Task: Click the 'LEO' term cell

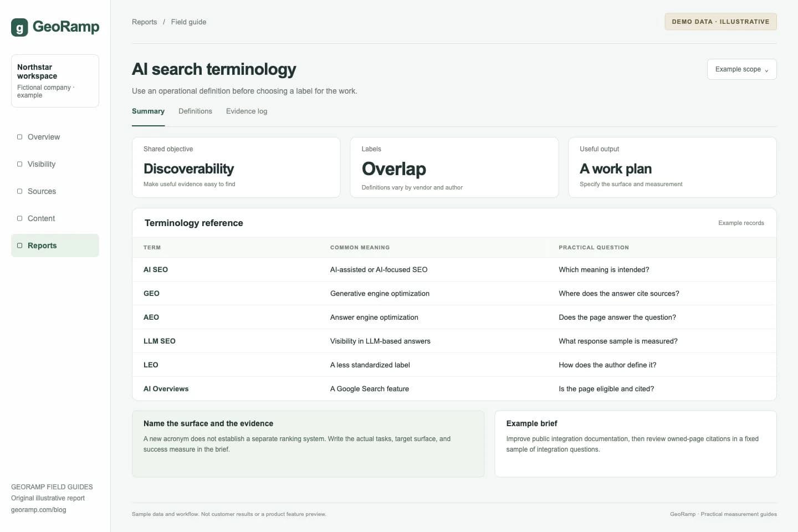Action: 151,365
